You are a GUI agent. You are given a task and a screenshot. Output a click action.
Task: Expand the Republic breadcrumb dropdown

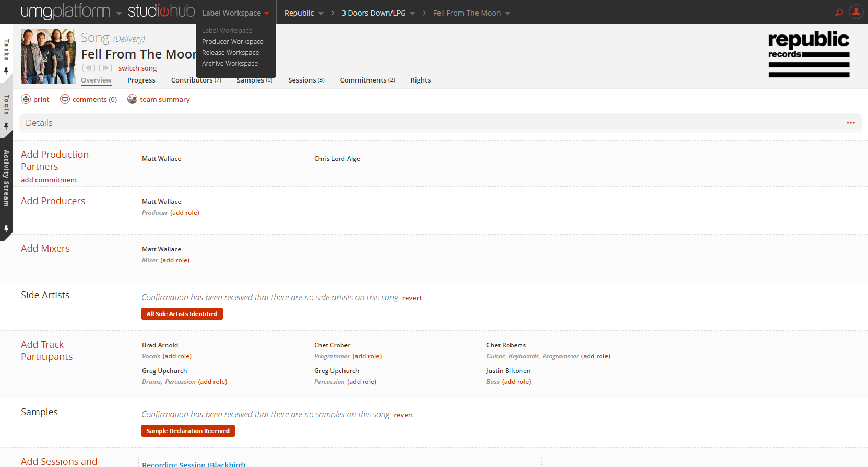click(321, 14)
